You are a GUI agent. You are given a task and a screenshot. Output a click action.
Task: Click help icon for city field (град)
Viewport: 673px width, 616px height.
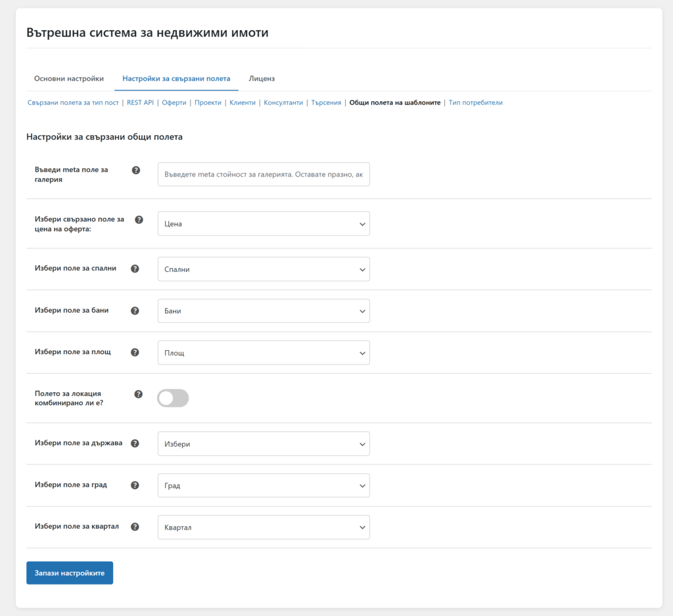coord(135,485)
